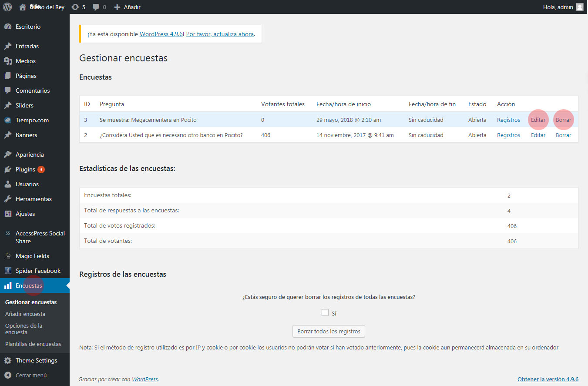Viewport: 588px width, 386px height.
Task: Click Editar for the Megacementera poll
Action: [x=538, y=120]
